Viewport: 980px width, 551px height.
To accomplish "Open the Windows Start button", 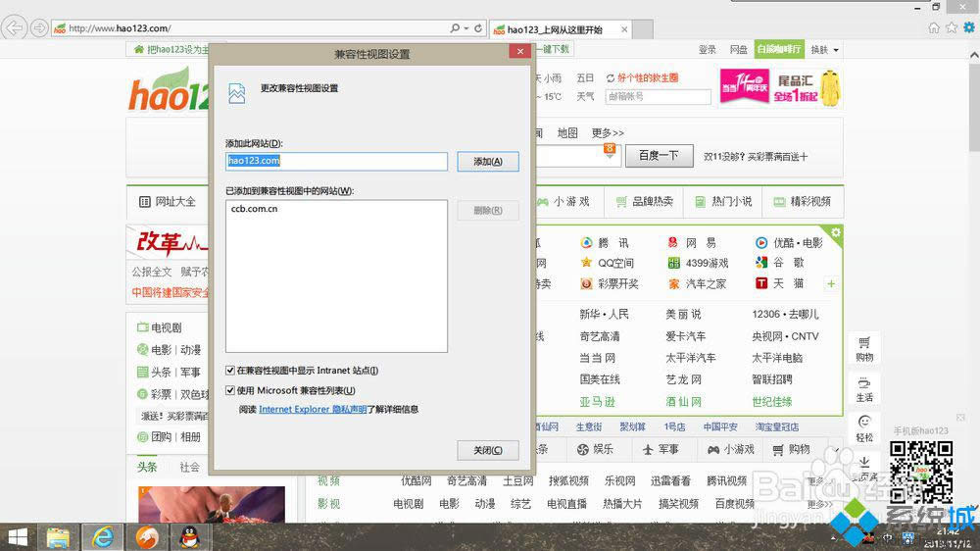I will [x=18, y=537].
